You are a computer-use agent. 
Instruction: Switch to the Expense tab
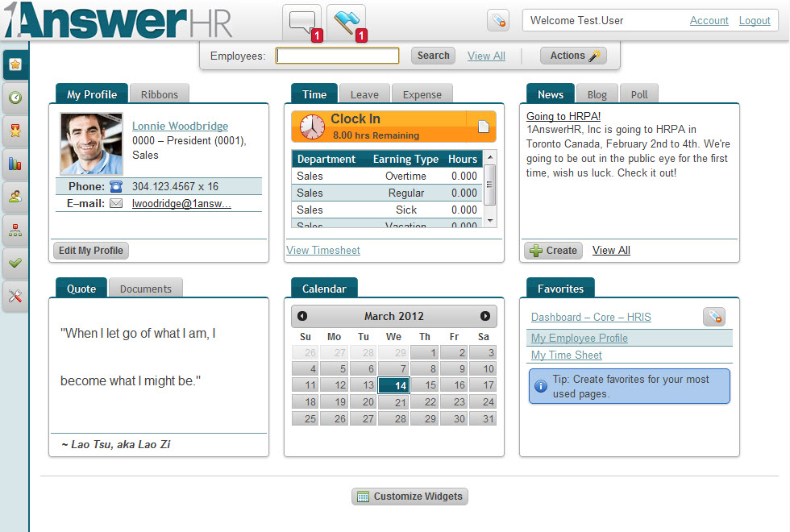[422, 94]
